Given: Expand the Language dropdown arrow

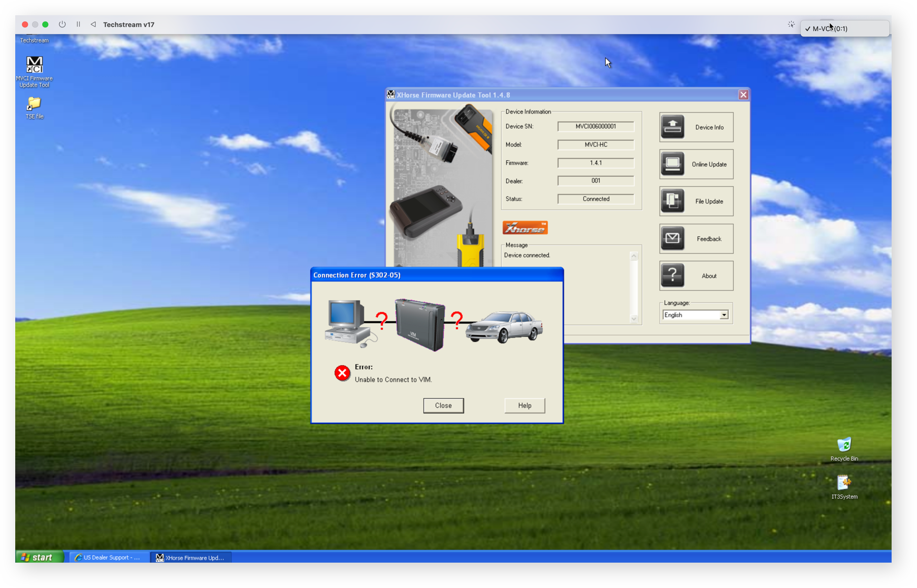Looking at the screenshot, I should coord(724,315).
